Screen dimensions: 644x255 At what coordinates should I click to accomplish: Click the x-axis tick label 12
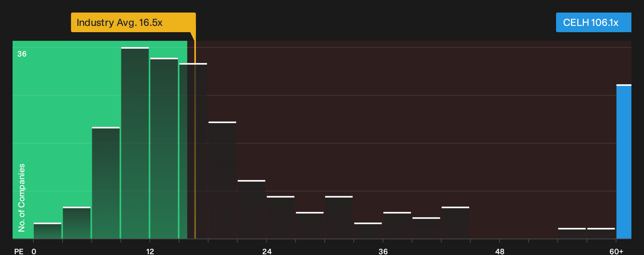tap(150, 251)
